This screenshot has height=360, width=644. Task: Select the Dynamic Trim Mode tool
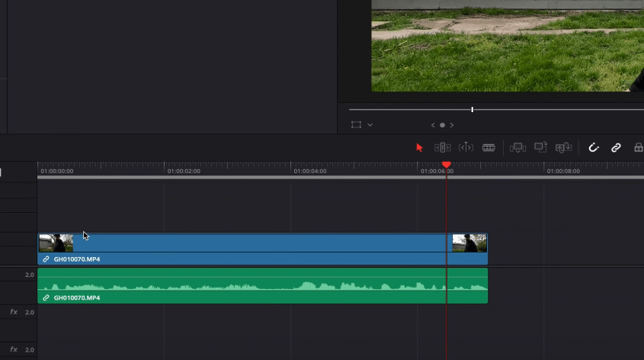click(466, 147)
